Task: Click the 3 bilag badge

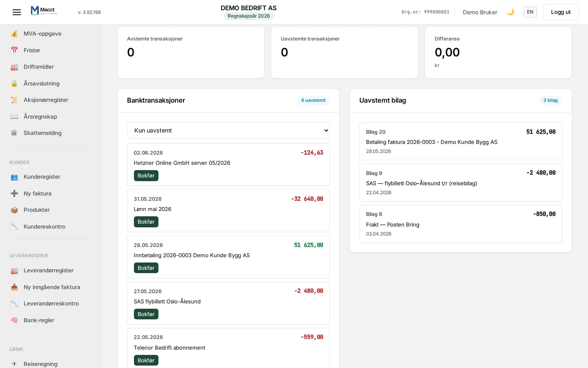Action: [x=550, y=100]
